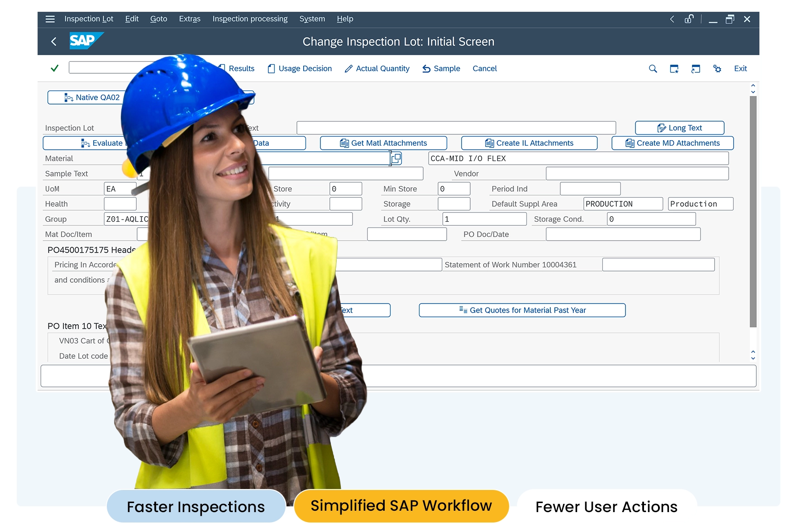797x532 pixels.
Task: Click the Usage Decision clipboard icon
Action: 271,69
